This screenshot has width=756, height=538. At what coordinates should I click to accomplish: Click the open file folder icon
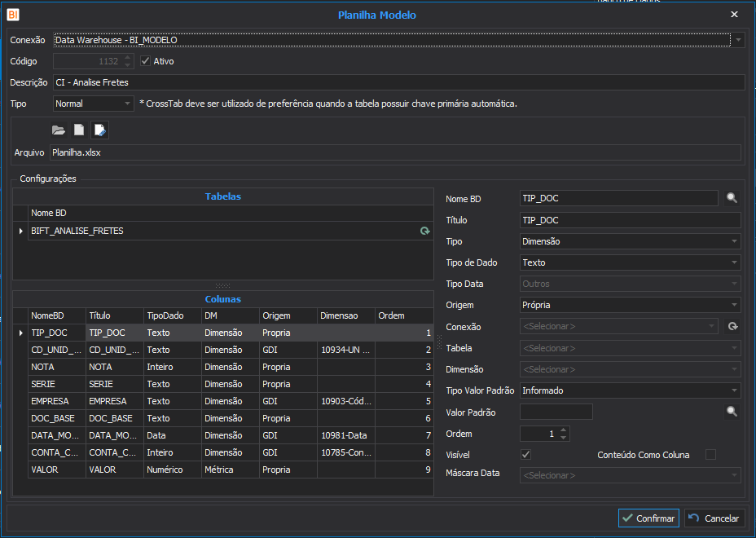[x=58, y=130]
